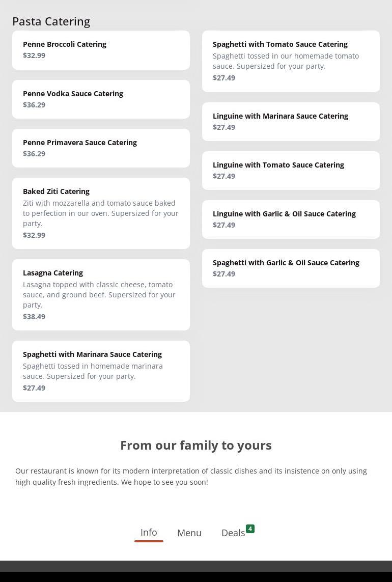Image resolution: width=392 pixels, height=582 pixels.
Task: Select Linguine with Garlic & Oil Catering
Action: (x=291, y=219)
